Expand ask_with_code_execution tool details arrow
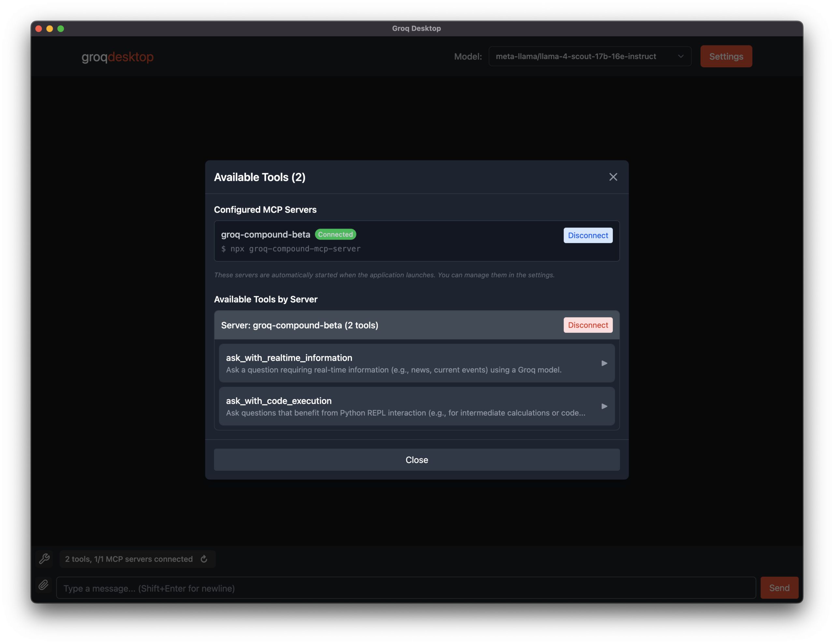 [604, 406]
